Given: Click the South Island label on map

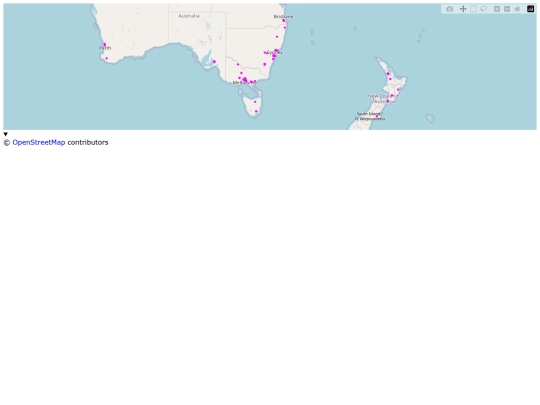Looking at the screenshot, I should tap(370, 116).
